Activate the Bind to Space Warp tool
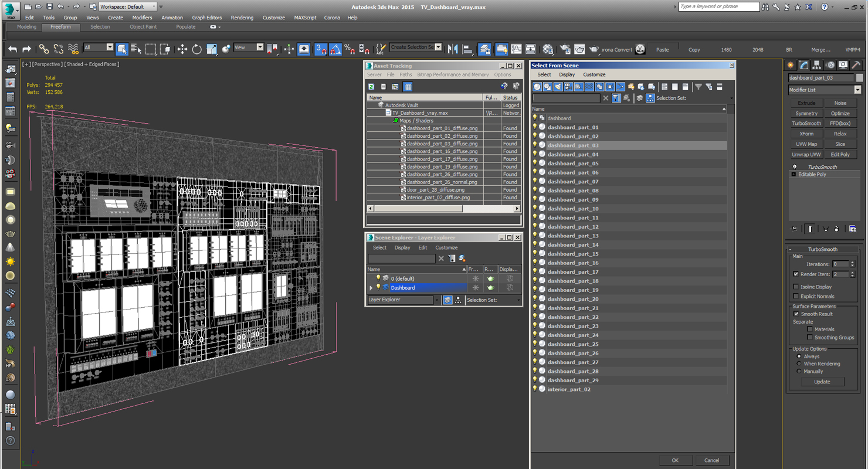This screenshot has width=868, height=469. pos(73,49)
